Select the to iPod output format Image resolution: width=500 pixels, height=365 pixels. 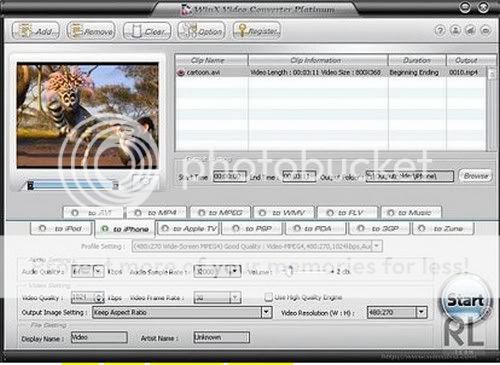pos(60,229)
